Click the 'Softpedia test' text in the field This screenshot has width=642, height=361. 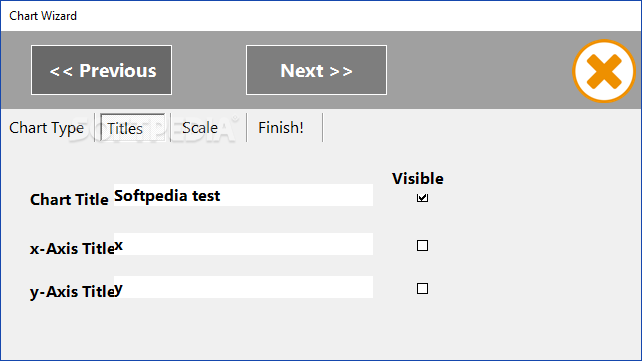tap(167, 196)
